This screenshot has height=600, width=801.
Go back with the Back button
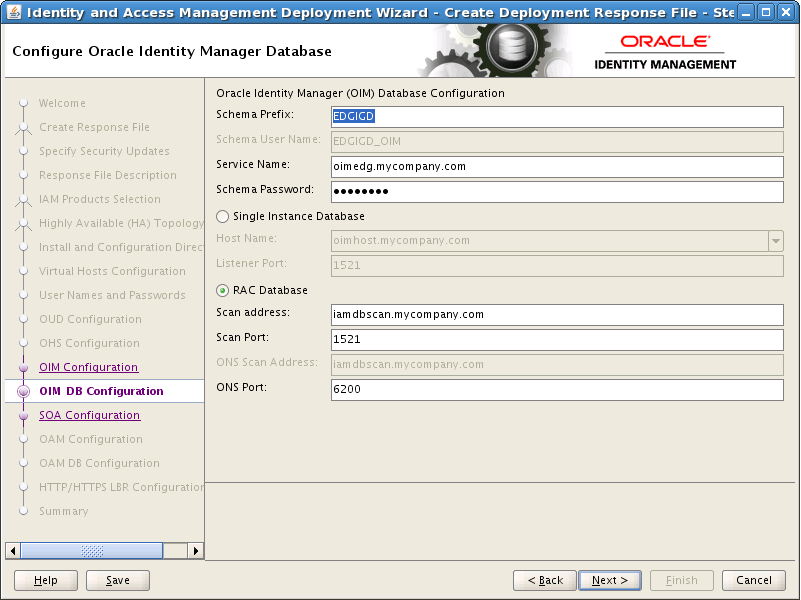tap(545, 580)
